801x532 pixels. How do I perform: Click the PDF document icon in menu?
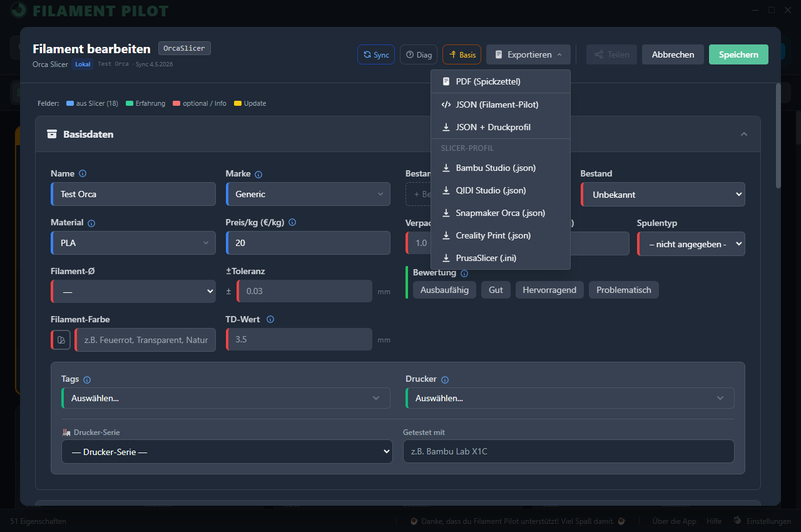click(x=446, y=81)
